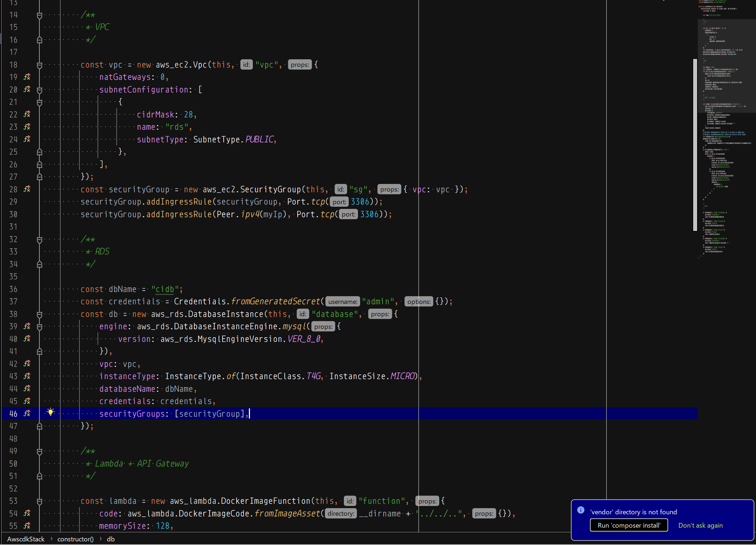
Task: Click the gutter icon on the databaseName line 44
Action: [27, 389]
